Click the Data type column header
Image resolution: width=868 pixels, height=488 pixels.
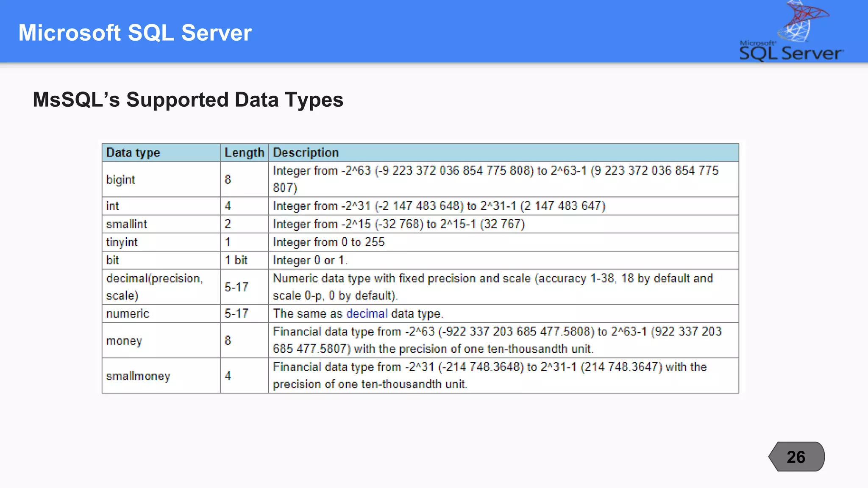click(133, 152)
